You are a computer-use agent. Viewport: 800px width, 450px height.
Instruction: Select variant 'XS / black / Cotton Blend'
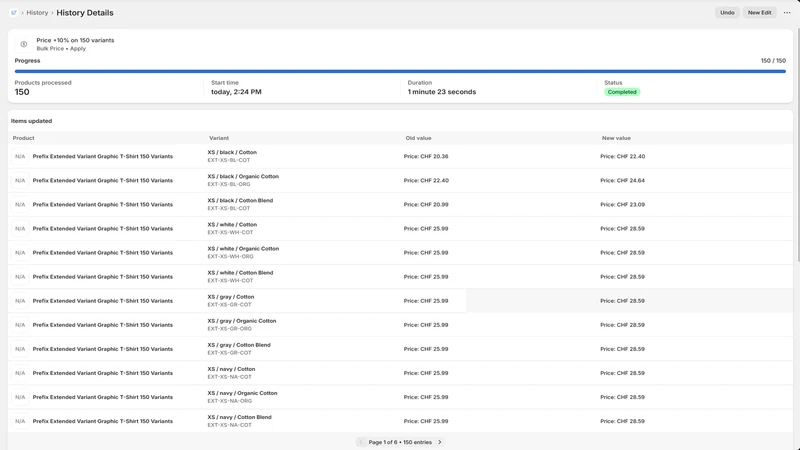click(x=240, y=201)
